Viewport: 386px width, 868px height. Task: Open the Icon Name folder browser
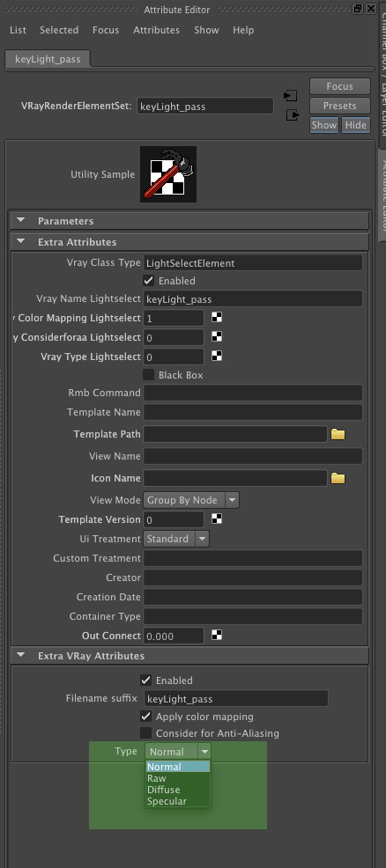click(338, 478)
